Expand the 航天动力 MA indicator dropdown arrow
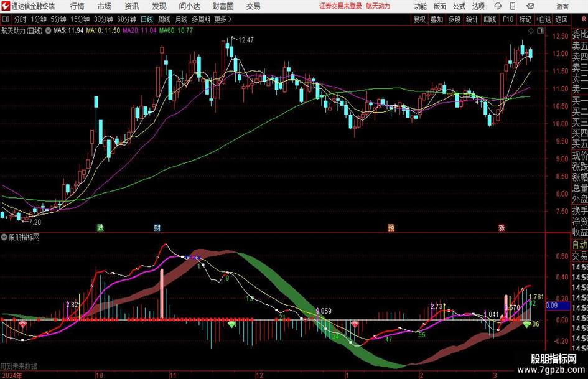Screen dimensions: 588x379 (48, 30)
